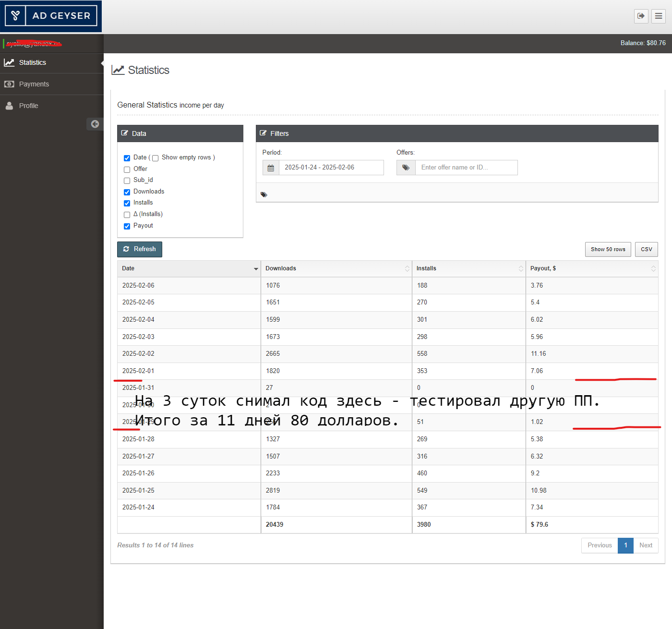672x629 pixels.
Task: Open the Payments menu item
Action: (x=34, y=84)
